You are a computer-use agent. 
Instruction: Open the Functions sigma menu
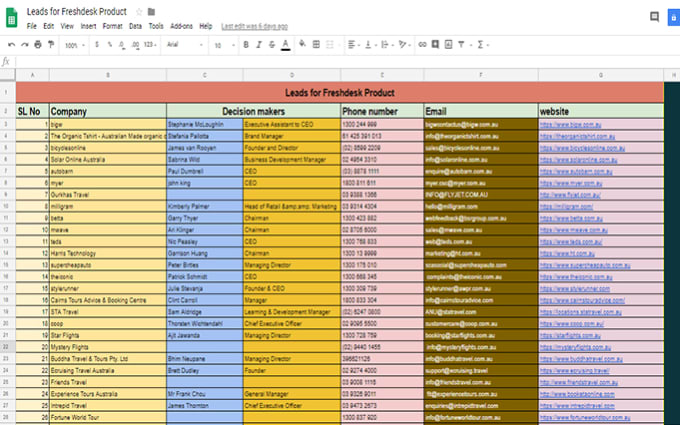tap(483, 45)
